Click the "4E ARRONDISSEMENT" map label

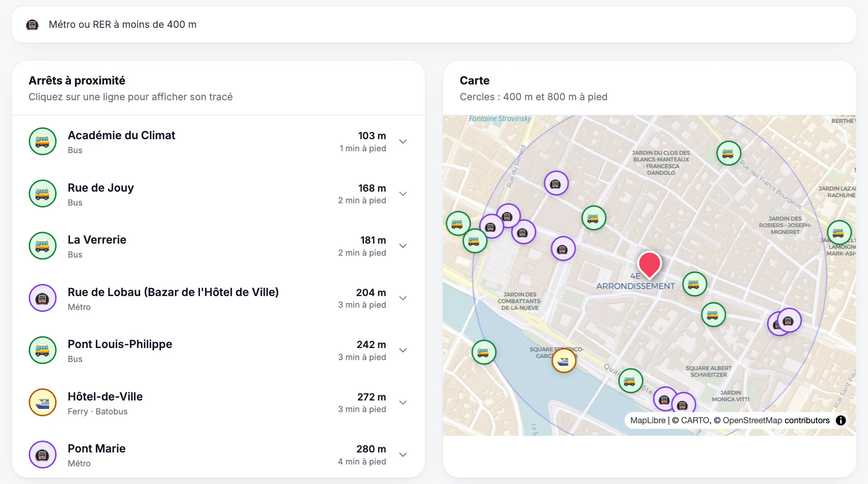[635, 281]
